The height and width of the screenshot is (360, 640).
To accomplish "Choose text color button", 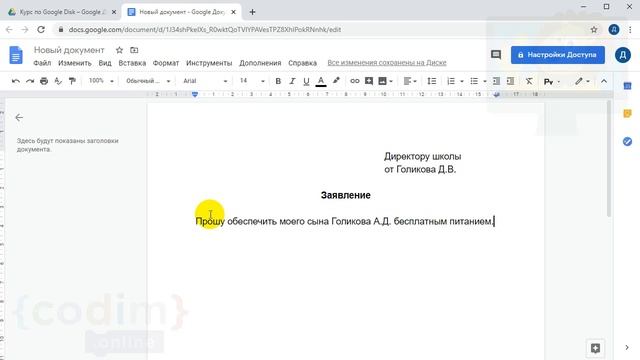I will coord(321,81).
